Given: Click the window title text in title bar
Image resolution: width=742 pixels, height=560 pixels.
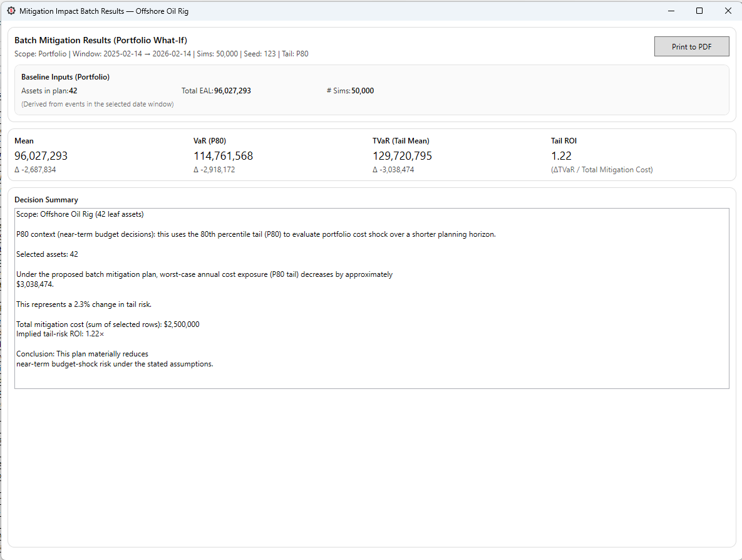Looking at the screenshot, I should (103, 11).
